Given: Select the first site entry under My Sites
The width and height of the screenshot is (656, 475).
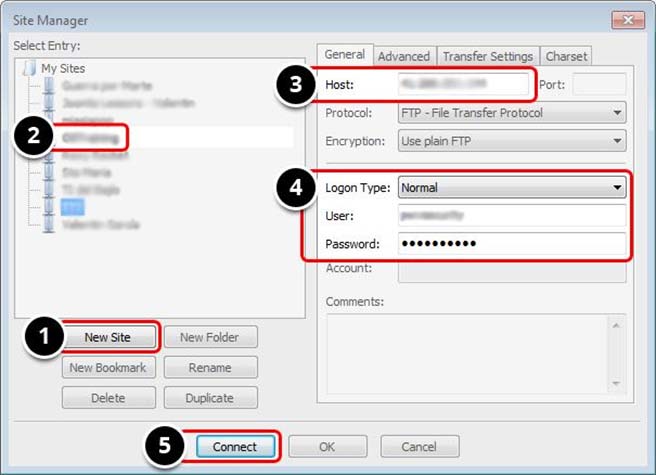Looking at the screenshot, I should [107, 86].
